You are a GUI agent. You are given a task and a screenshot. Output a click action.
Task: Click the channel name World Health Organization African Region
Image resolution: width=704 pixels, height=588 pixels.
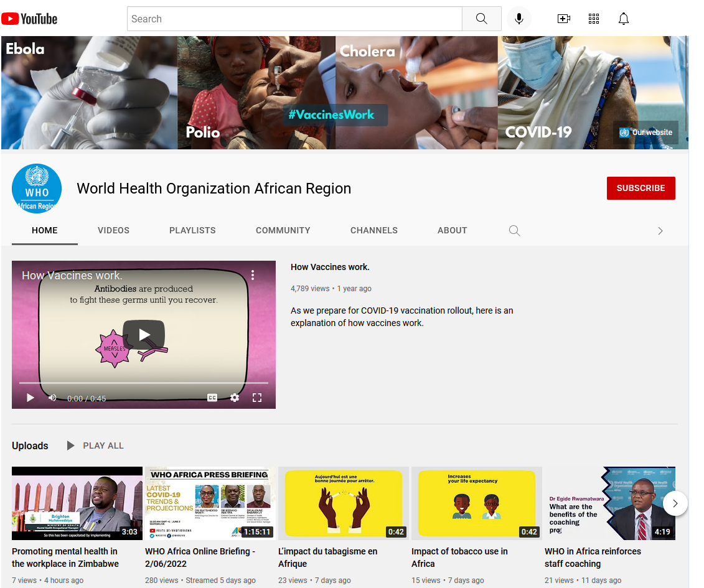pos(214,189)
